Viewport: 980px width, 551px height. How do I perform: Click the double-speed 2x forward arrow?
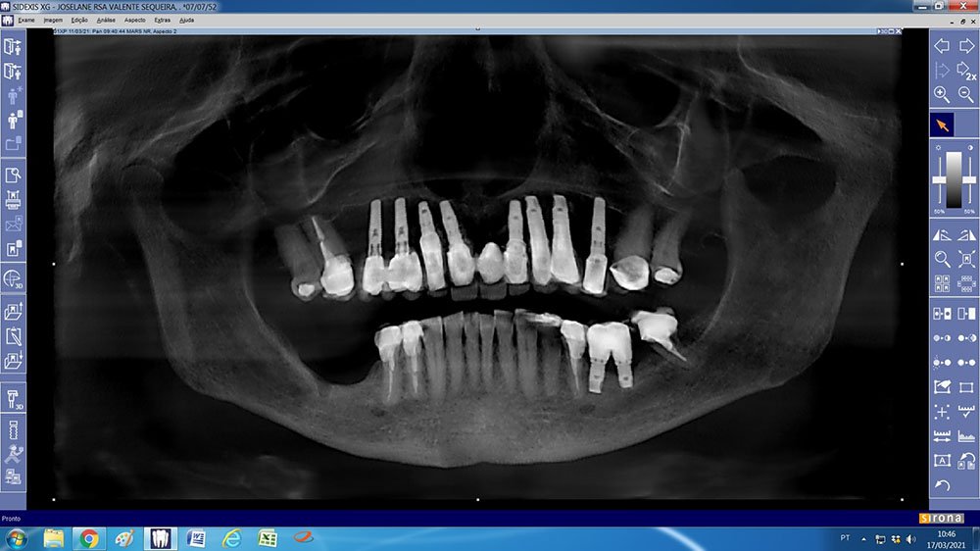[966, 70]
